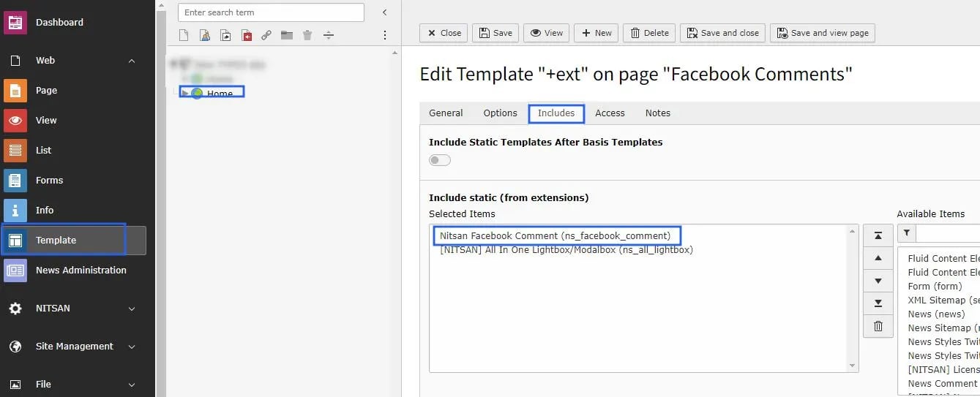Switch to the Includes tab

coord(556,113)
